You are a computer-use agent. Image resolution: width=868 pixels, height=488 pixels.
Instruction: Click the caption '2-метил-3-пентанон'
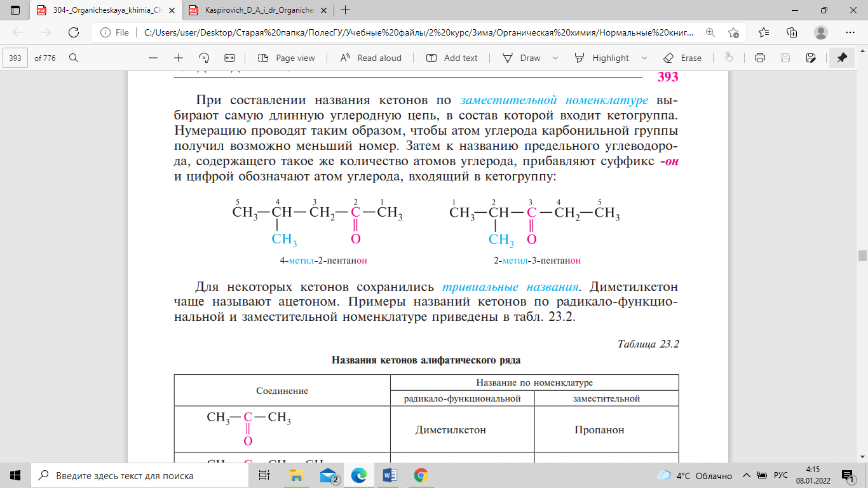537,261
